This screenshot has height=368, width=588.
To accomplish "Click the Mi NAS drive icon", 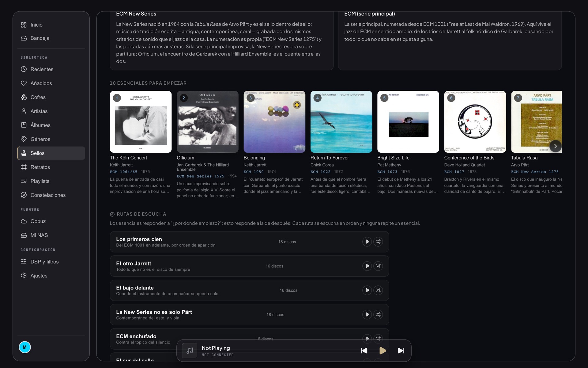I will point(24,235).
